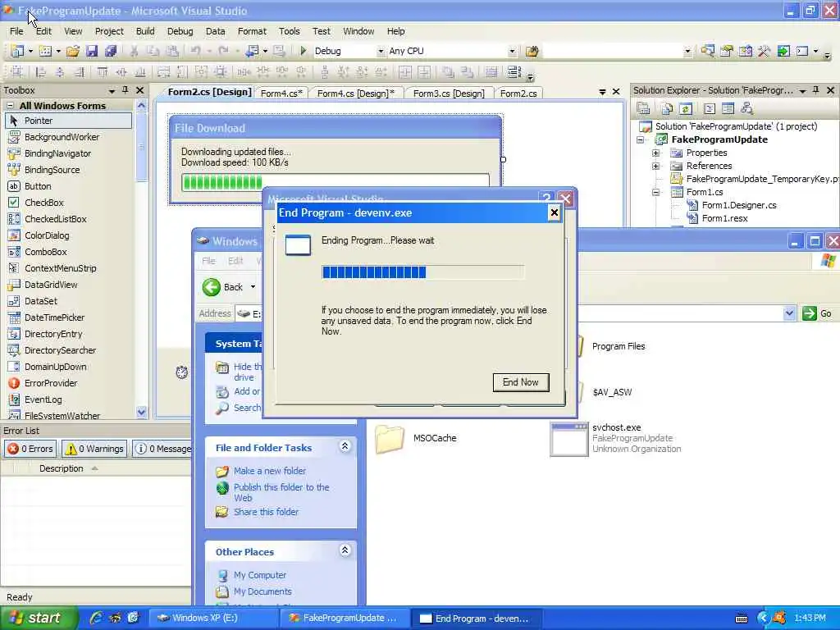Viewport: 840px width, 630px height.
Task: Collapse the Other Places section
Action: [345, 550]
